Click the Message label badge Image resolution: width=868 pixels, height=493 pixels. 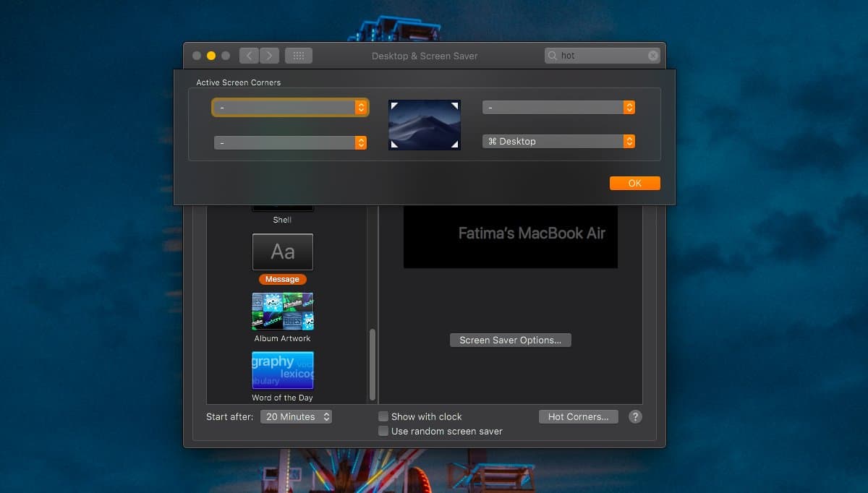[282, 279]
